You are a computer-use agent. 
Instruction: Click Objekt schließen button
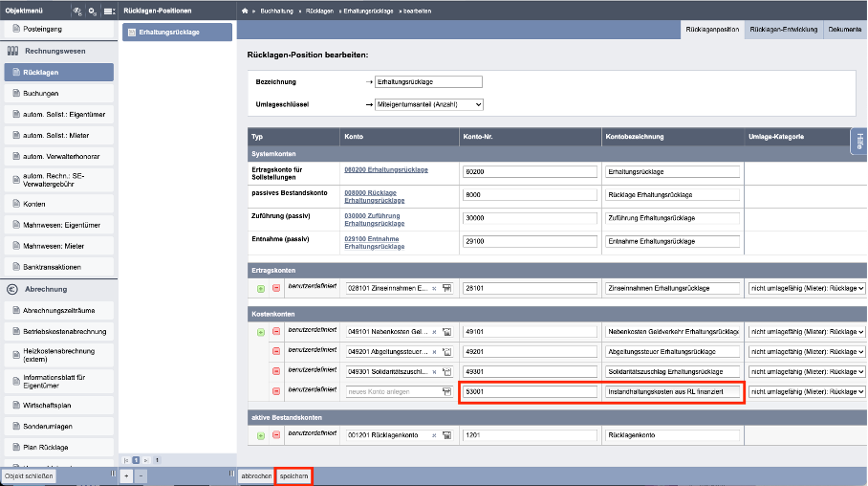coord(29,476)
